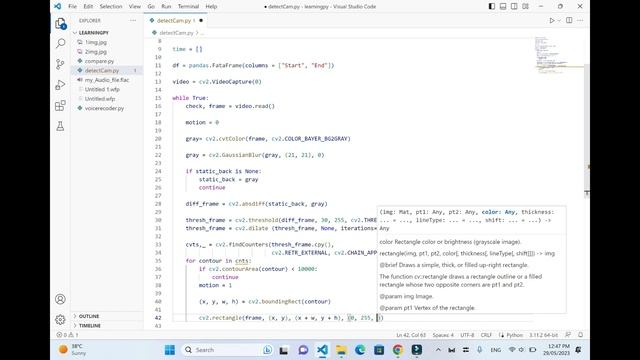
Task: Click errors and warnings count in status bar
Action: [x=67, y=335]
